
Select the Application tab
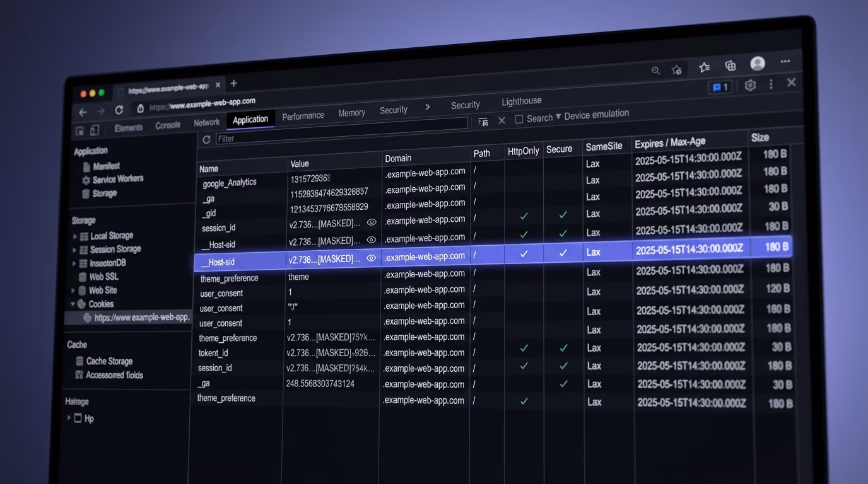pos(250,119)
